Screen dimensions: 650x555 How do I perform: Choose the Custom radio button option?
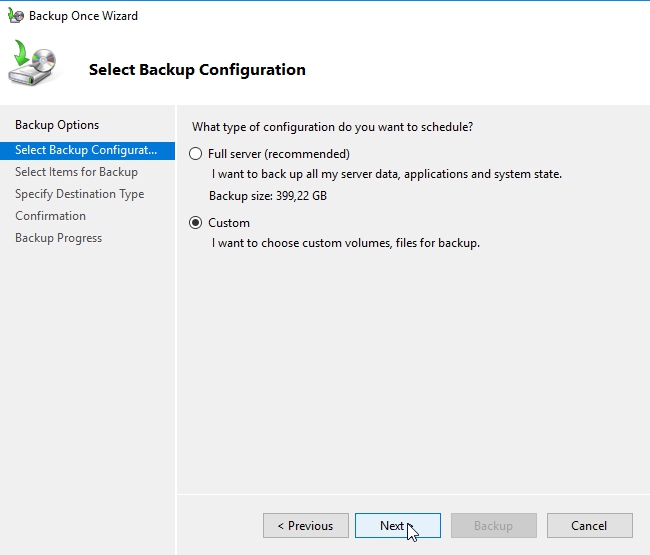coord(196,223)
